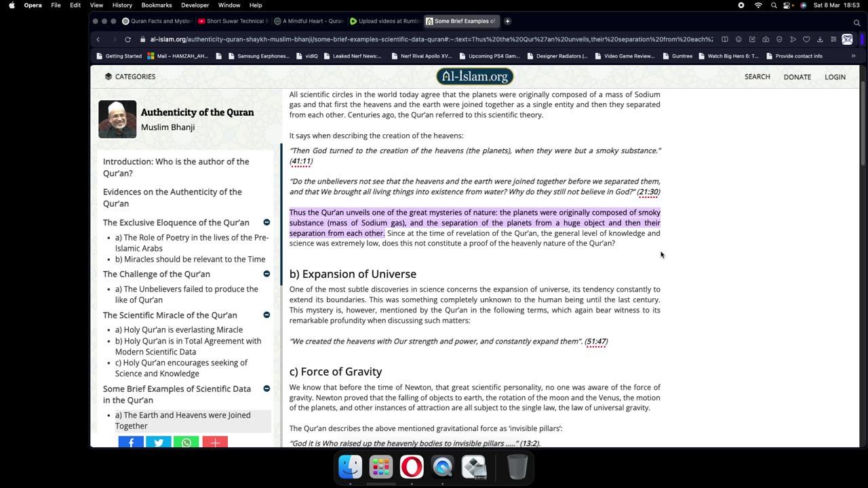Open verse reference 41:11
Viewport: 868px width, 488px height.
[x=301, y=161]
